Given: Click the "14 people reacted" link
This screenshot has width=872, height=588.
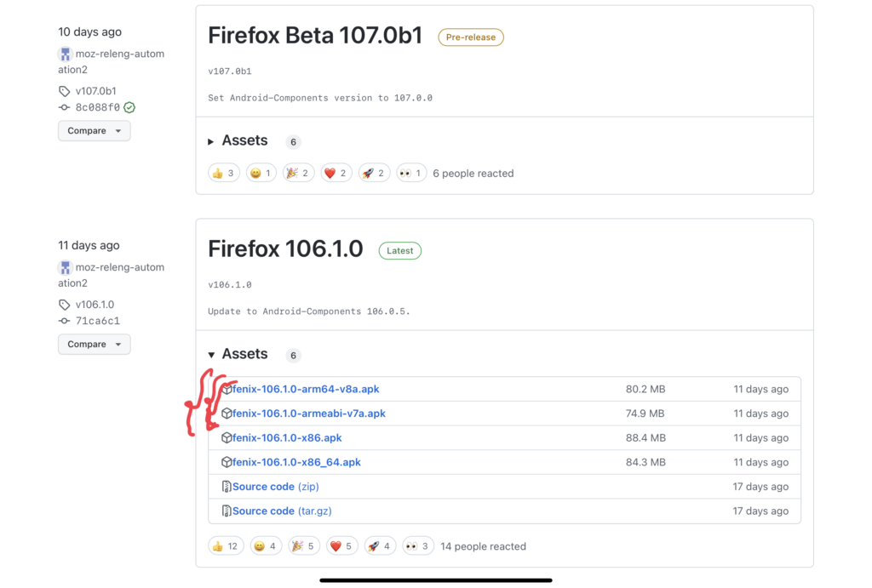Looking at the screenshot, I should [483, 545].
